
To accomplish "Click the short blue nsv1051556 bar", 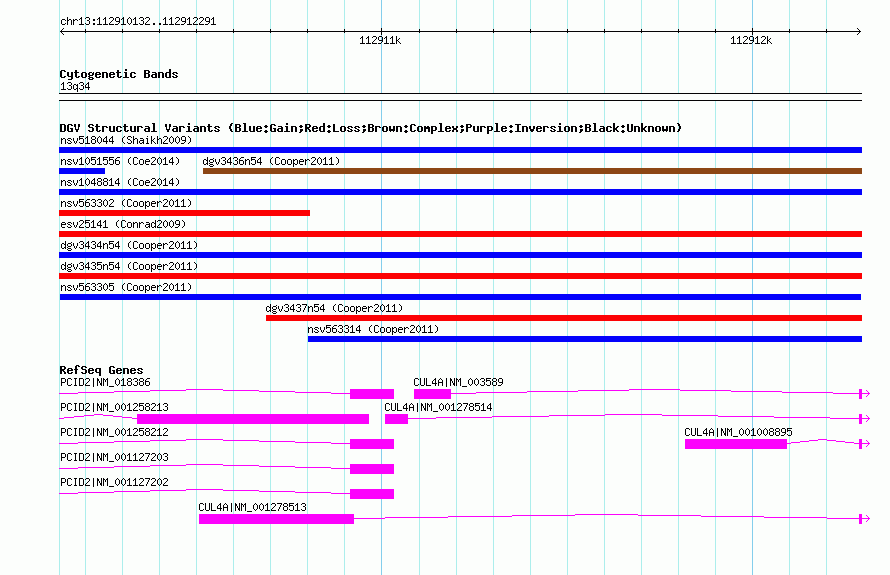I will [x=82, y=171].
